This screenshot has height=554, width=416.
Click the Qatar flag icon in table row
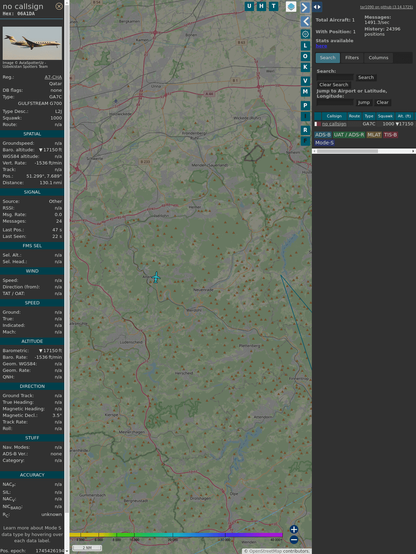(x=317, y=124)
